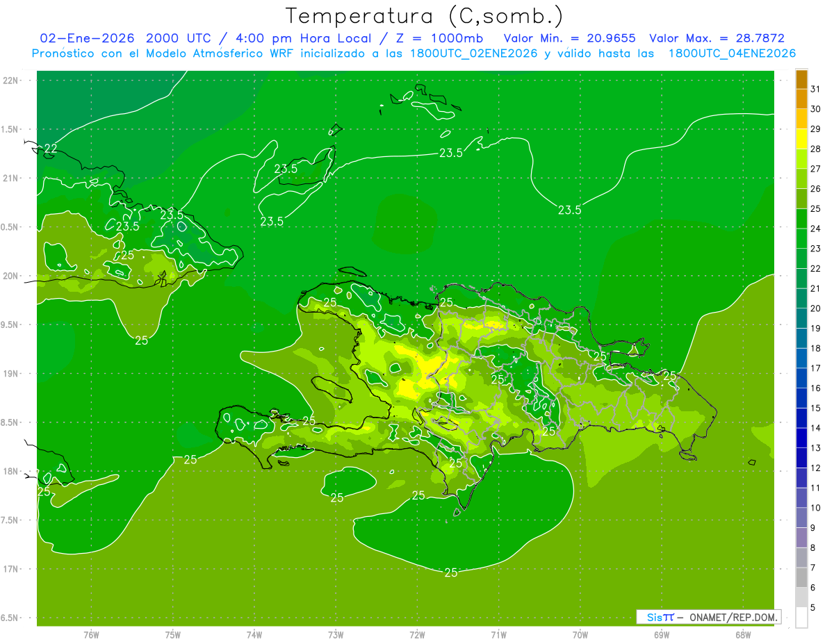
Task: Click the '25' value on the color scale
Action: [816, 208]
